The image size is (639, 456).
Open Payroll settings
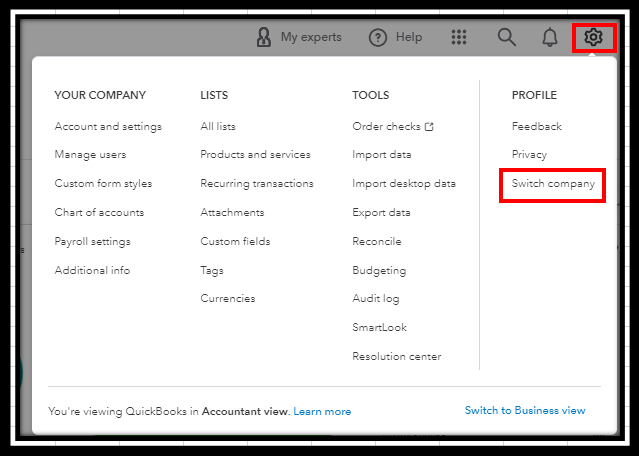coord(92,242)
